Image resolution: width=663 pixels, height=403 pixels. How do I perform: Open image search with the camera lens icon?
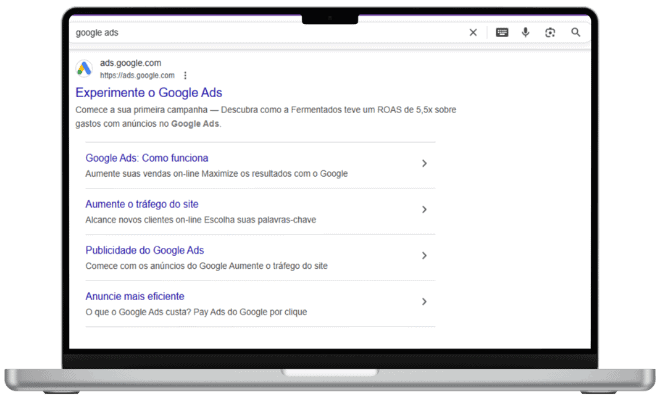pos(550,33)
